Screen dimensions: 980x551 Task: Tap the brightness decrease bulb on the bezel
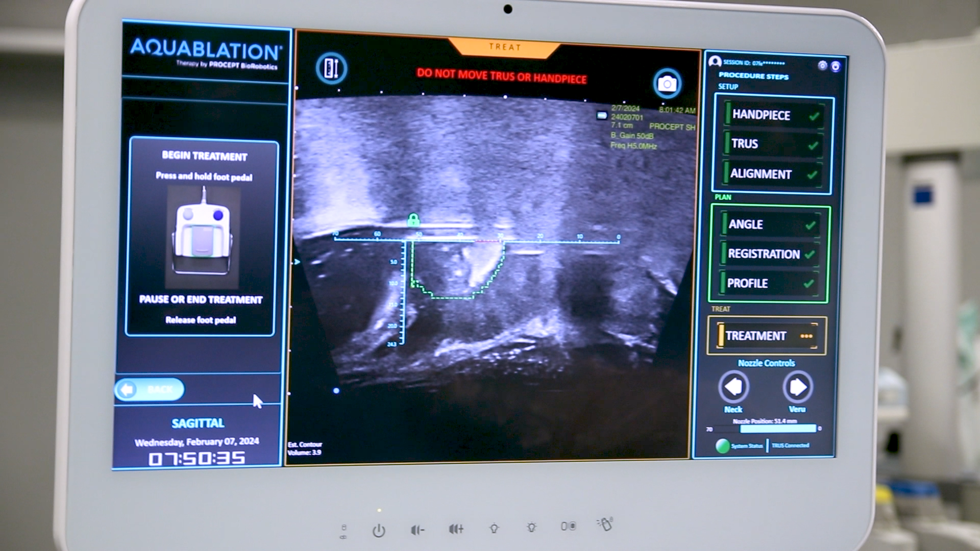click(x=494, y=529)
